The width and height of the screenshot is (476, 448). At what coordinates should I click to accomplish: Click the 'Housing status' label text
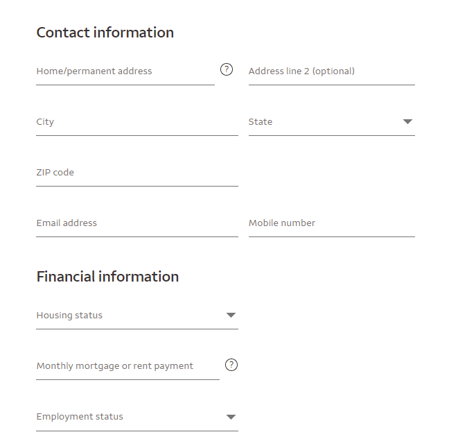coord(69,316)
